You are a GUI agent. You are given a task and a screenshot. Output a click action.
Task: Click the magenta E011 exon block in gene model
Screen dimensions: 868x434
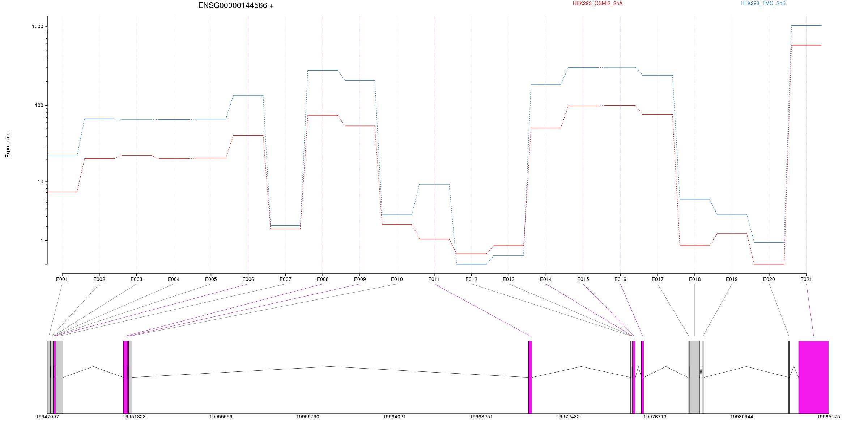(x=530, y=377)
